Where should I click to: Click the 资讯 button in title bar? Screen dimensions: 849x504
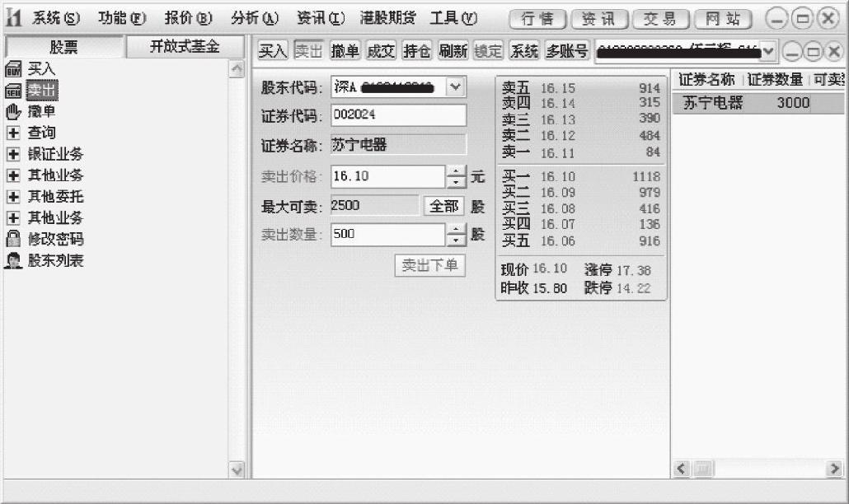[599, 20]
